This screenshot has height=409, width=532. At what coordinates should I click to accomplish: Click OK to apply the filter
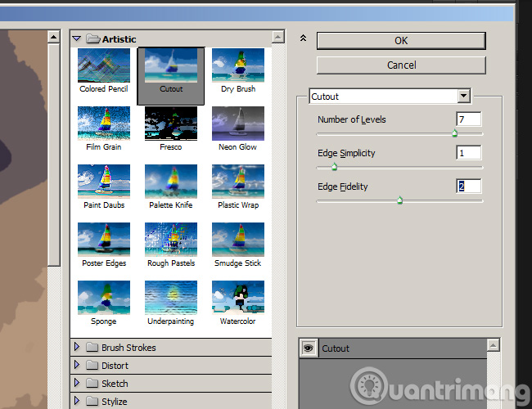(401, 41)
